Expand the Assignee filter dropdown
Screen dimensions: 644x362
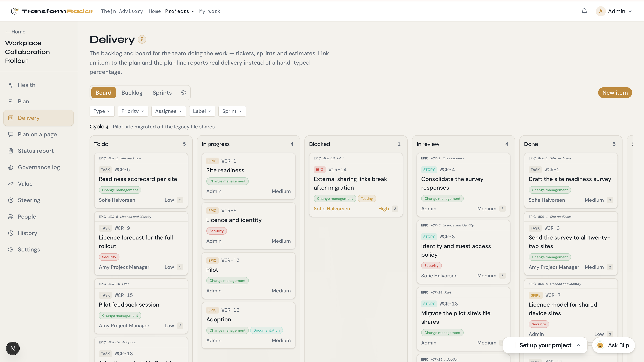[x=169, y=111]
